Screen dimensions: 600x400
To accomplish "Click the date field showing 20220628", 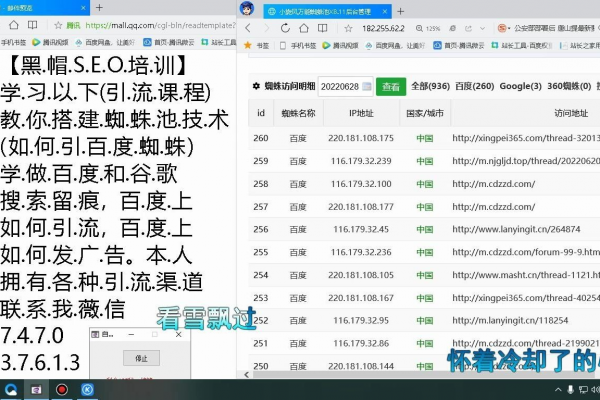I will pyautogui.click(x=346, y=87).
